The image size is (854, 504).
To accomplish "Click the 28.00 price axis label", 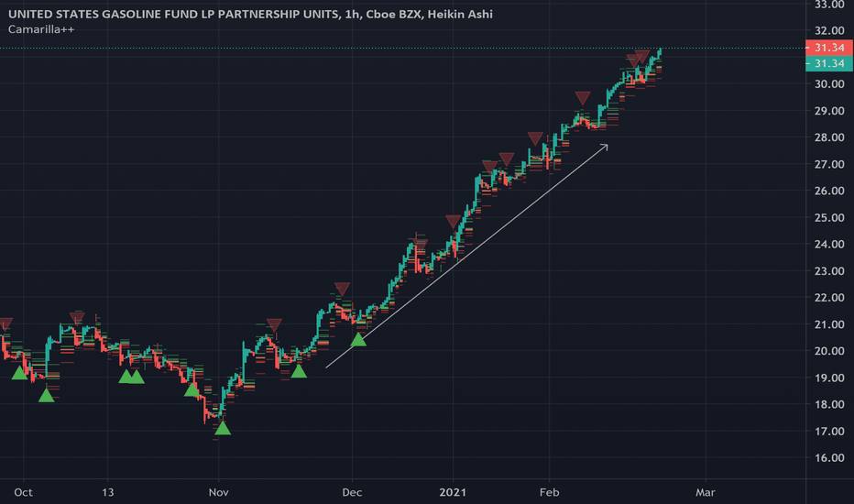I will click(x=829, y=137).
